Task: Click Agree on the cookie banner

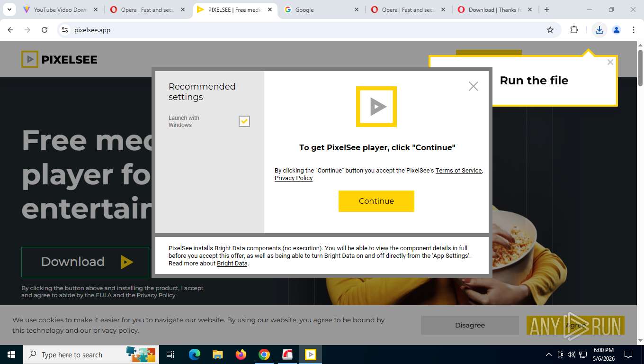Action: coord(575,325)
